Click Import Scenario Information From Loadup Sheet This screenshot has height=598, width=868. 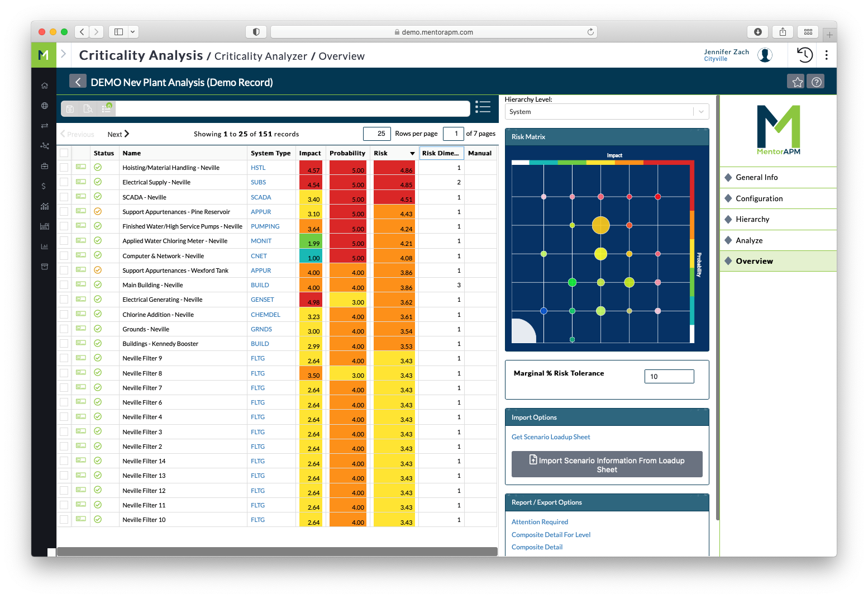607,464
